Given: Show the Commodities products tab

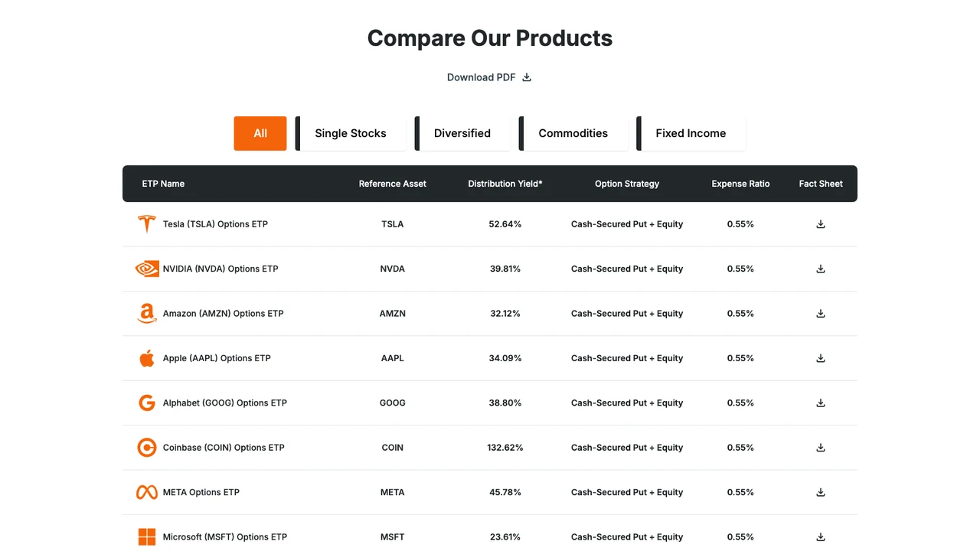Looking at the screenshot, I should click(x=573, y=133).
